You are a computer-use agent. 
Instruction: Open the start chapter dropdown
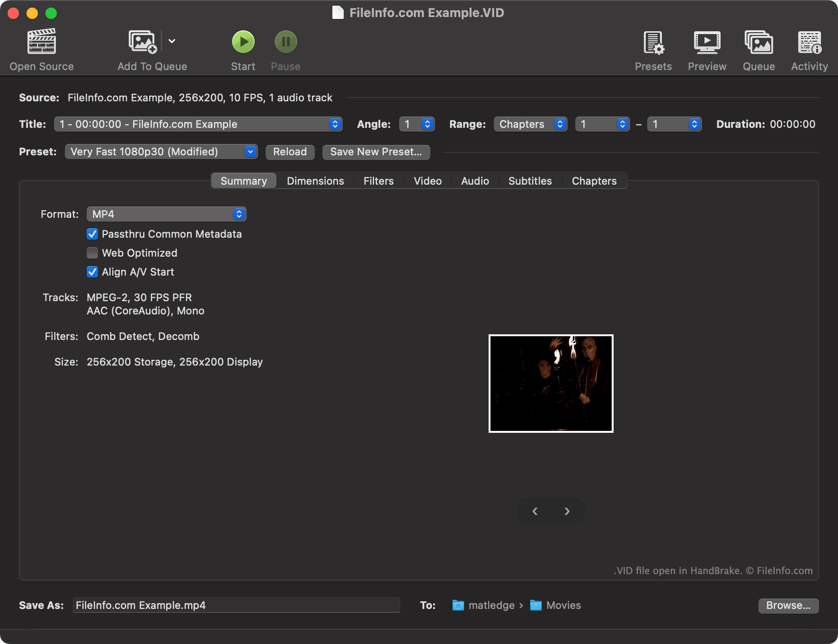[602, 124]
